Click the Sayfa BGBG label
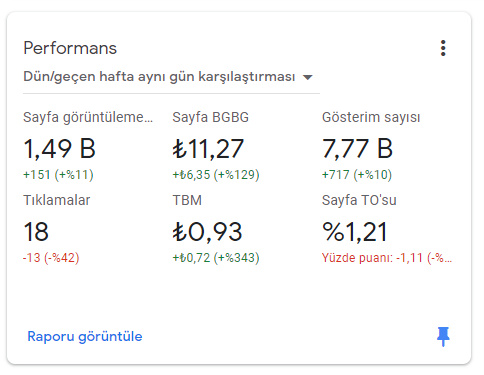The image size is (484, 375). [x=210, y=117]
